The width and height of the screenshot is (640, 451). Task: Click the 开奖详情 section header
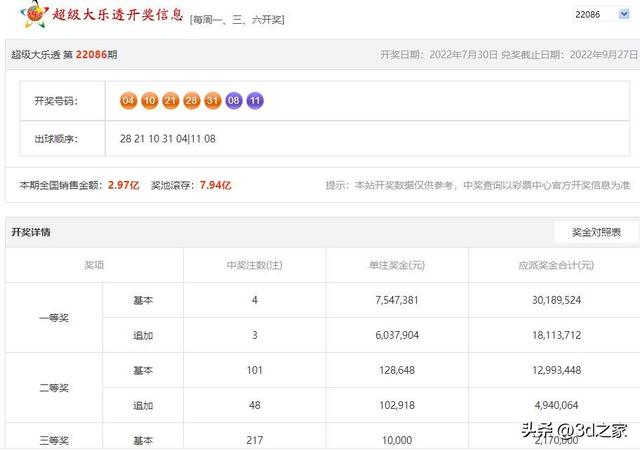point(31,232)
